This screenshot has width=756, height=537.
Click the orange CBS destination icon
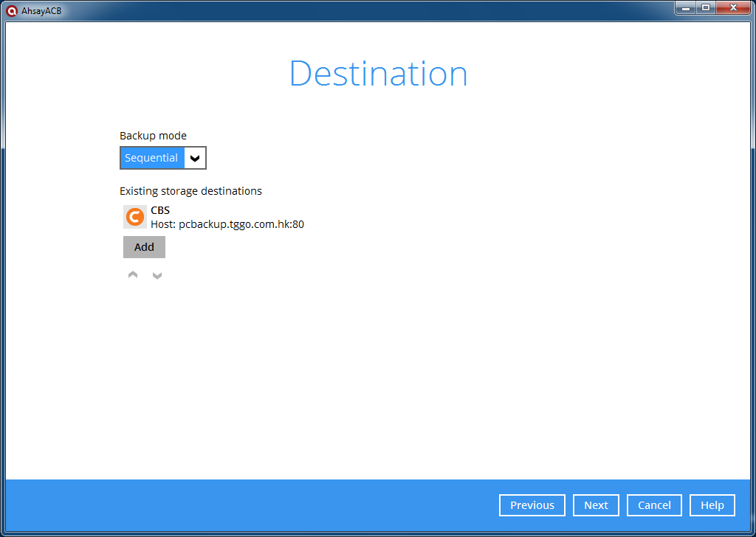coord(134,217)
